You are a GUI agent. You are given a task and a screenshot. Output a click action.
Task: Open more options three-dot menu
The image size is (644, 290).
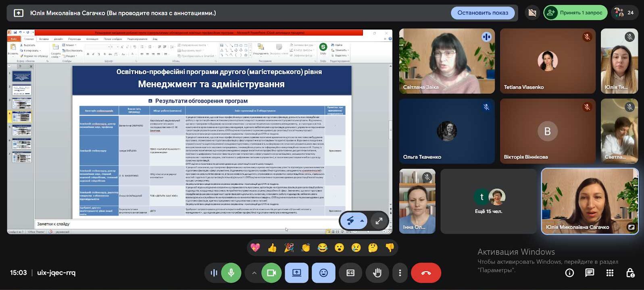pyautogui.click(x=400, y=273)
